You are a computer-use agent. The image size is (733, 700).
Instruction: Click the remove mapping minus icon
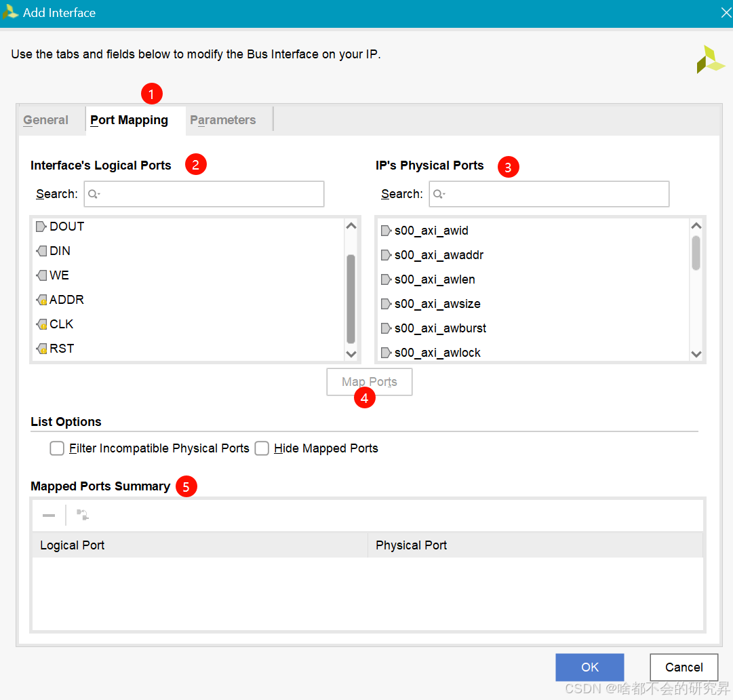point(49,516)
